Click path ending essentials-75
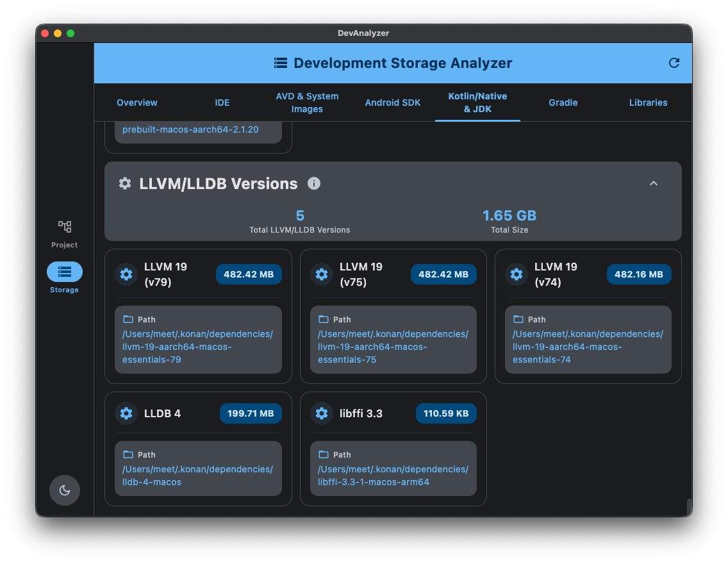This screenshot has width=728, height=564. coord(393,347)
